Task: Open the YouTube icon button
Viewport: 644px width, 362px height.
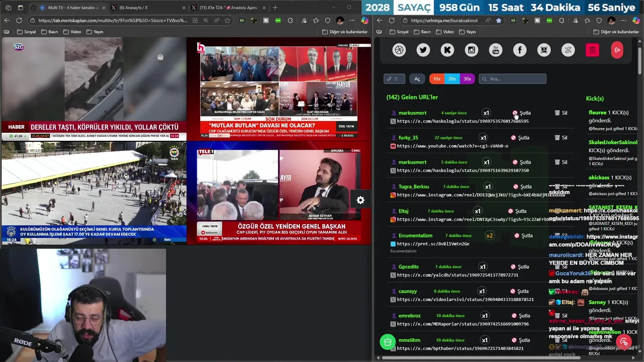Action: (496, 50)
